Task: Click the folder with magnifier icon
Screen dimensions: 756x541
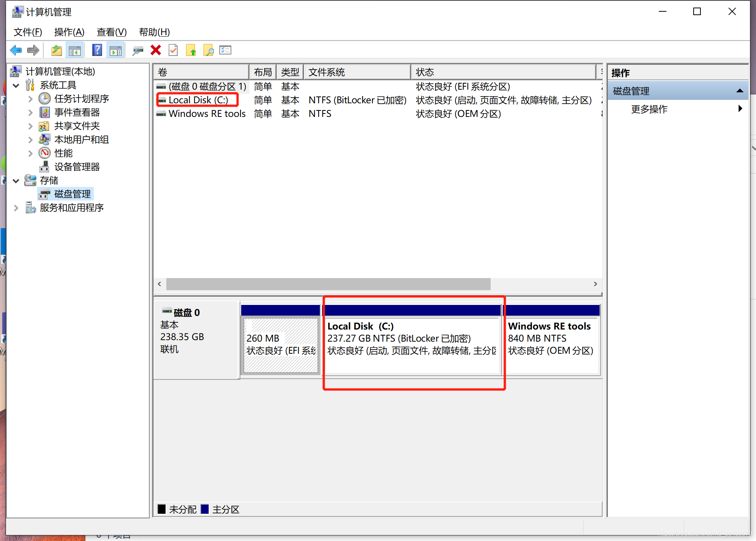Action: tap(208, 50)
